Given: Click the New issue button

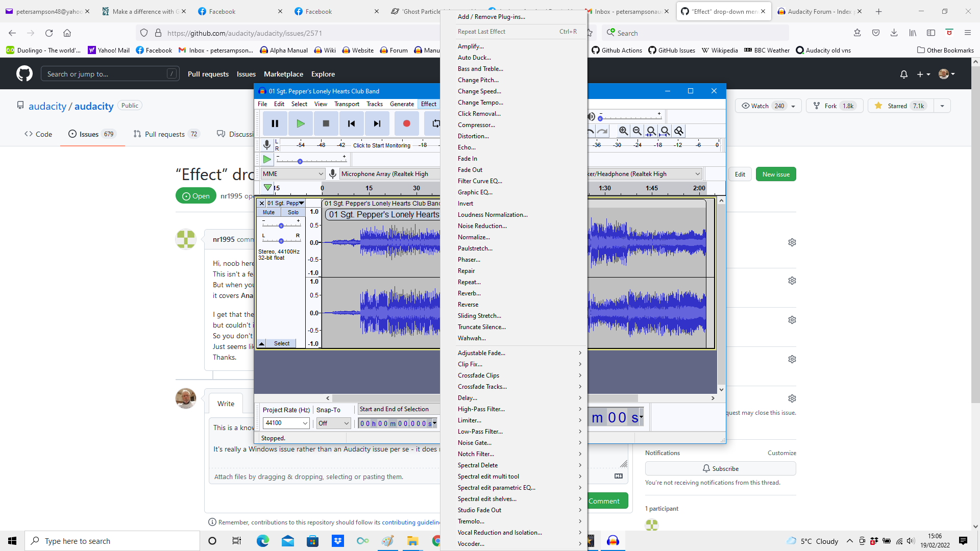Looking at the screenshot, I should pos(775,174).
